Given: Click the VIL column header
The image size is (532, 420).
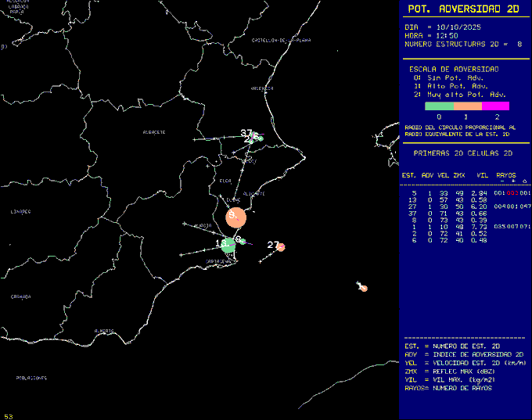Looking at the screenshot, I should pyautogui.click(x=483, y=175).
